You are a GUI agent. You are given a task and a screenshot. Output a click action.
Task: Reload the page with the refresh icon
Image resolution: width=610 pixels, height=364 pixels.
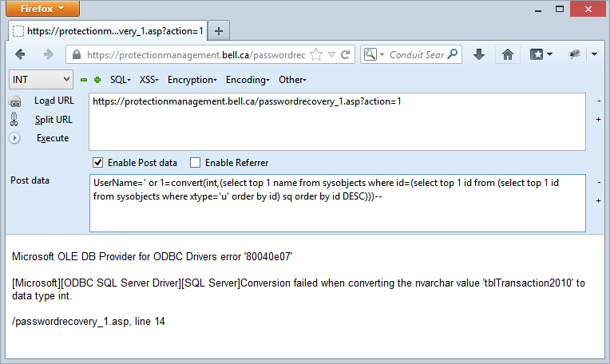pos(345,55)
